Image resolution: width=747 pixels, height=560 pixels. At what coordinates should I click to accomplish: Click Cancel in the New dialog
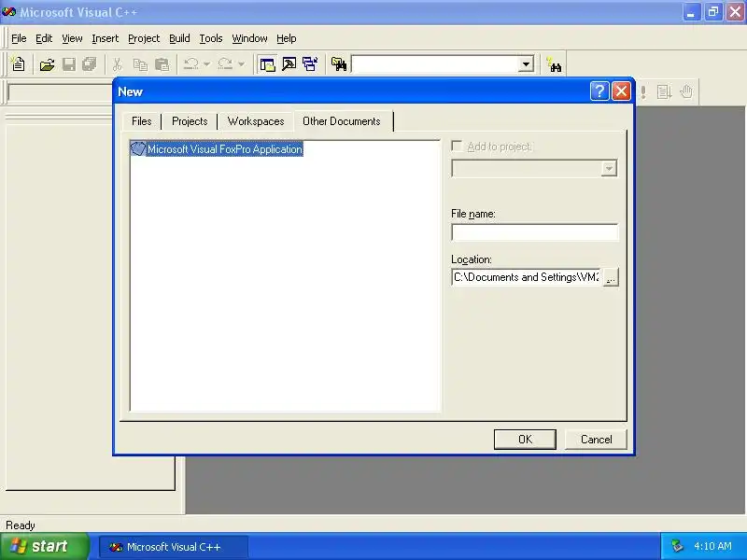pyautogui.click(x=596, y=439)
